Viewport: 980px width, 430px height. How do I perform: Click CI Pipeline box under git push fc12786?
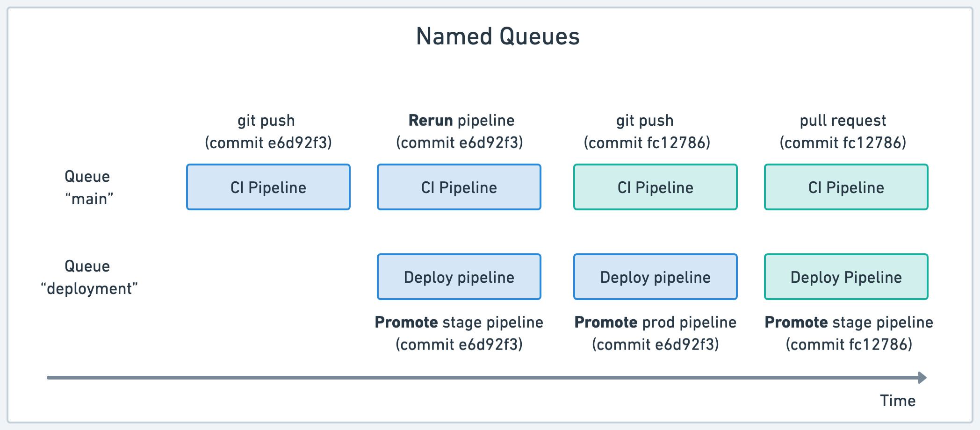tap(656, 187)
